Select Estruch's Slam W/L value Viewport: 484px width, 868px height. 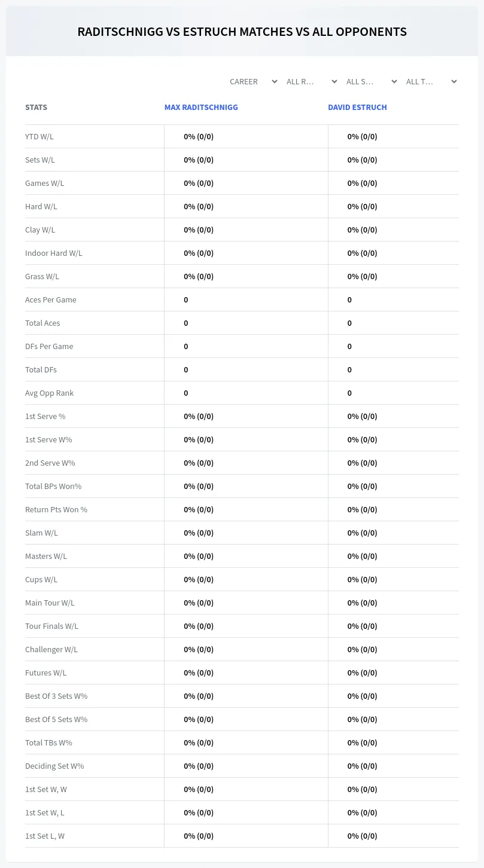(363, 533)
